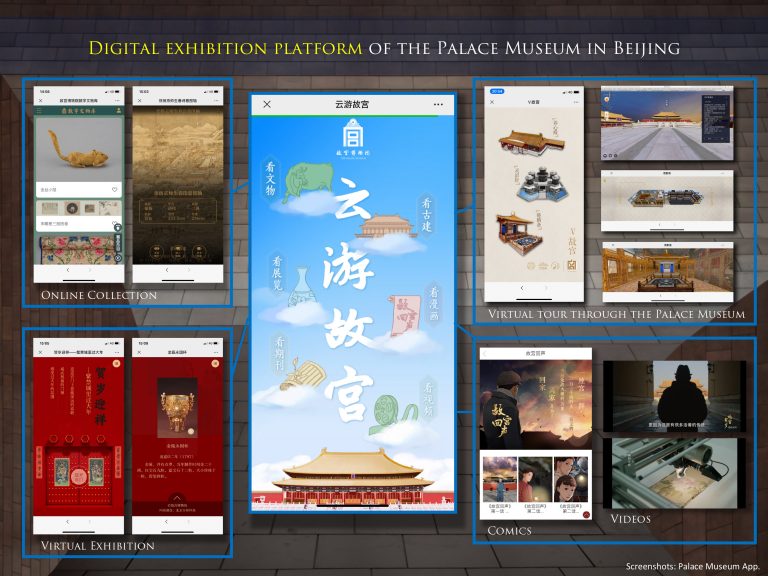Tap the green ox icon beside 看文物
Viewport: 768px width, 576px height.
pyautogui.click(x=309, y=181)
